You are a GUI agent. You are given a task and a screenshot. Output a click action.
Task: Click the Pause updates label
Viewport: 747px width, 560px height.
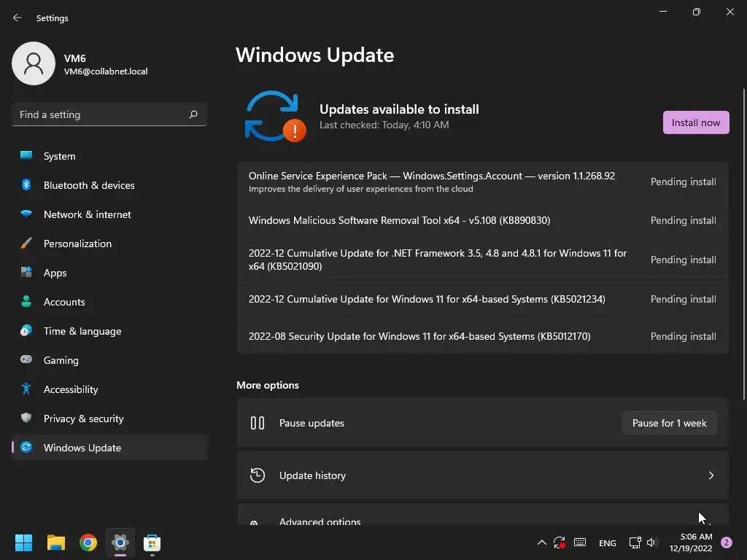[x=311, y=423]
